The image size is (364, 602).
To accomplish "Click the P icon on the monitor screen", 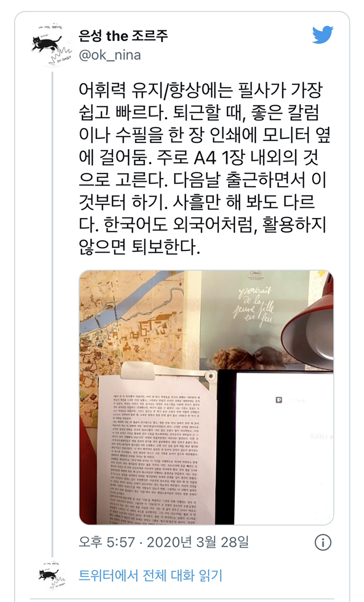I will tap(279, 400).
